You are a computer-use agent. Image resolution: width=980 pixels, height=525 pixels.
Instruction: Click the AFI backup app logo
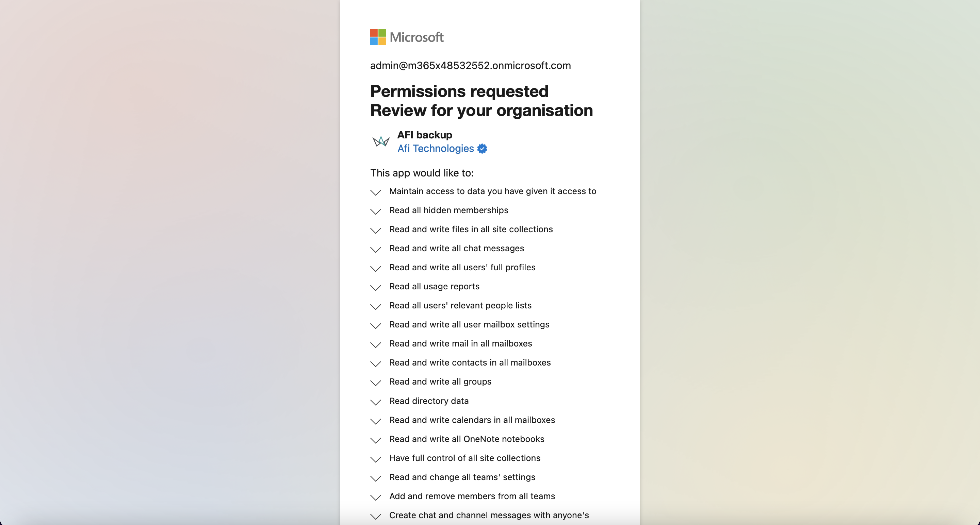coord(381,141)
